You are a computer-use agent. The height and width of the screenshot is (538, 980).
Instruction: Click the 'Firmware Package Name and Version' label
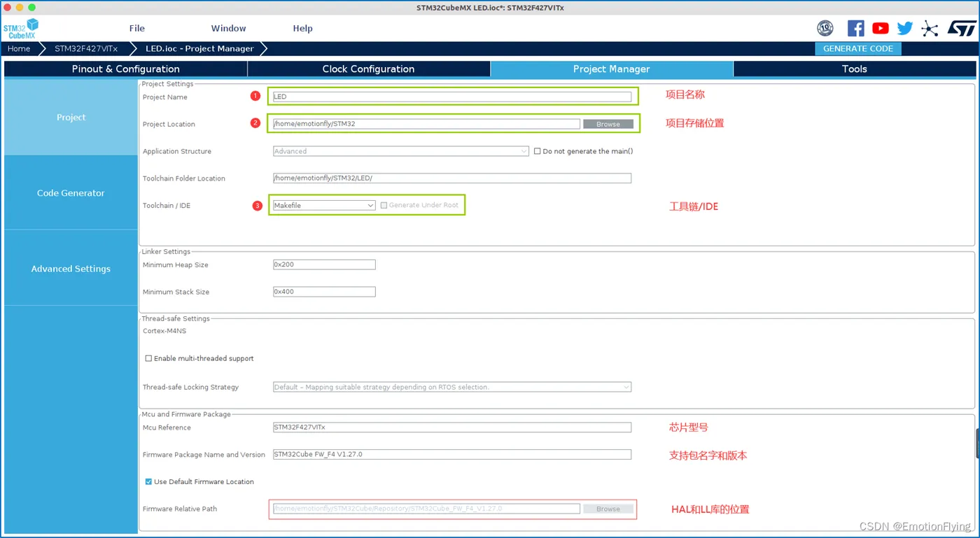tap(204, 455)
